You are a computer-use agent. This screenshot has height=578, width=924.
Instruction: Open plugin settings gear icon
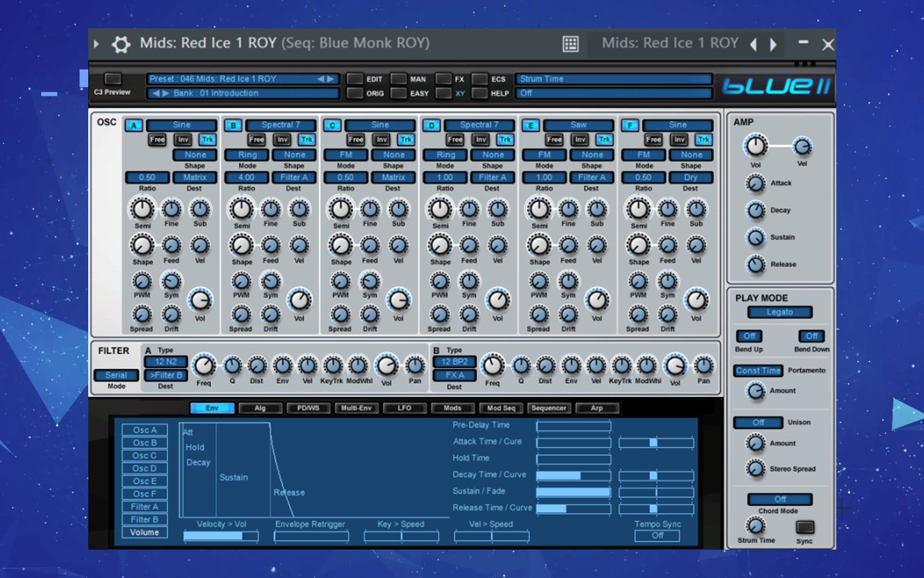(121, 44)
